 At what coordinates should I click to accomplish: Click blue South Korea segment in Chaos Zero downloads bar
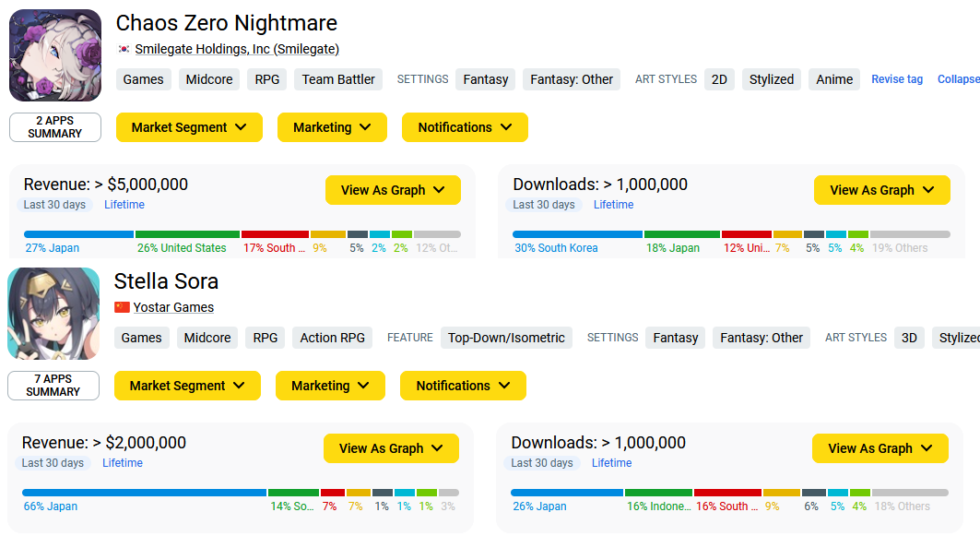pyautogui.click(x=577, y=234)
